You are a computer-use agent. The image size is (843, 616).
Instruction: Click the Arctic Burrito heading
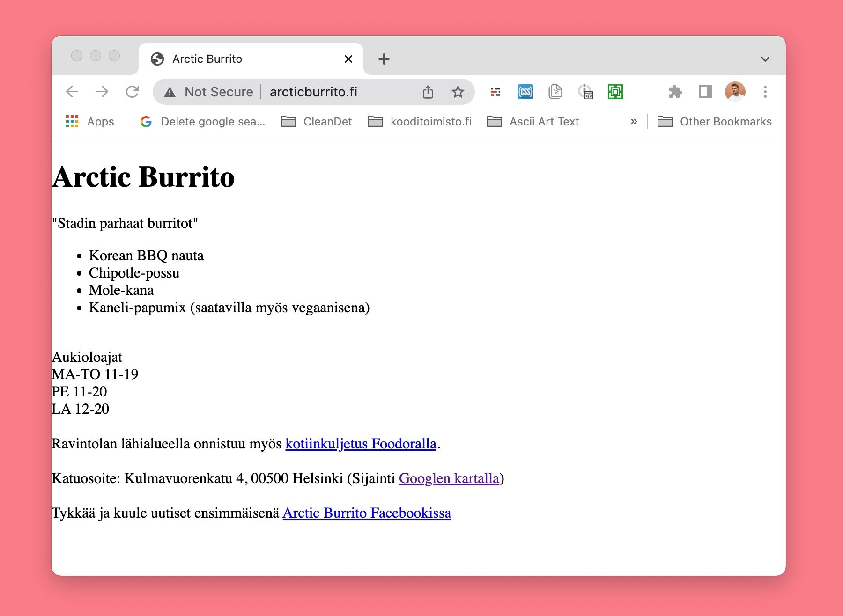[143, 177]
